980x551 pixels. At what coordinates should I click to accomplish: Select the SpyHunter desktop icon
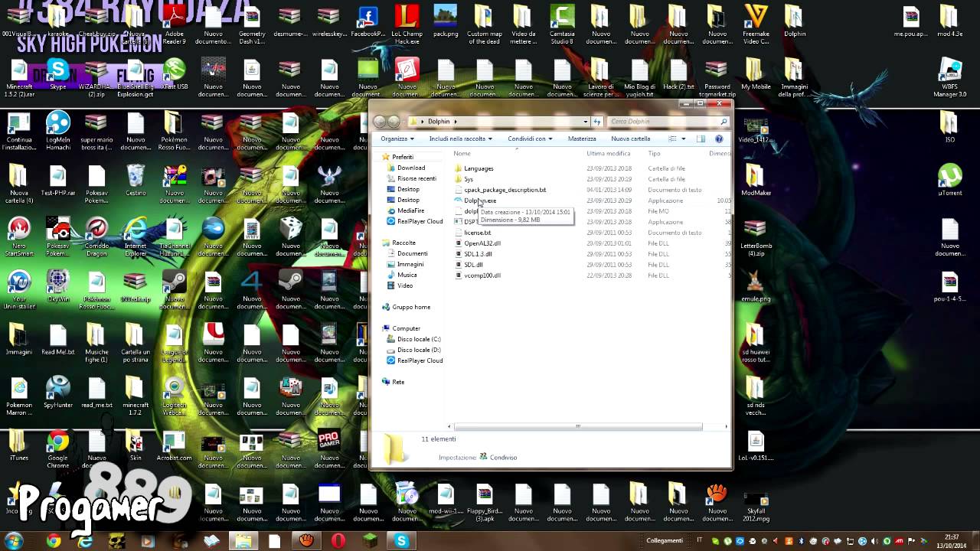point(58,393)
